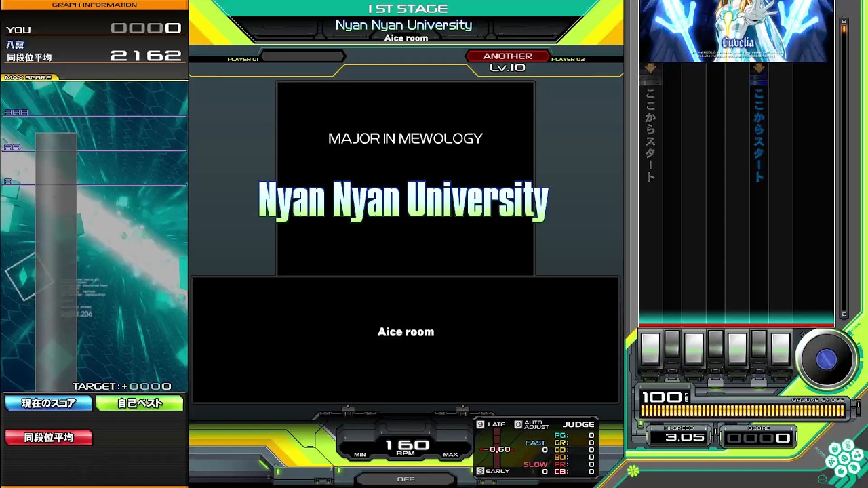Click the PR judge count row
The width and height of the screenshot is (868, 488).
click(574, 464)
